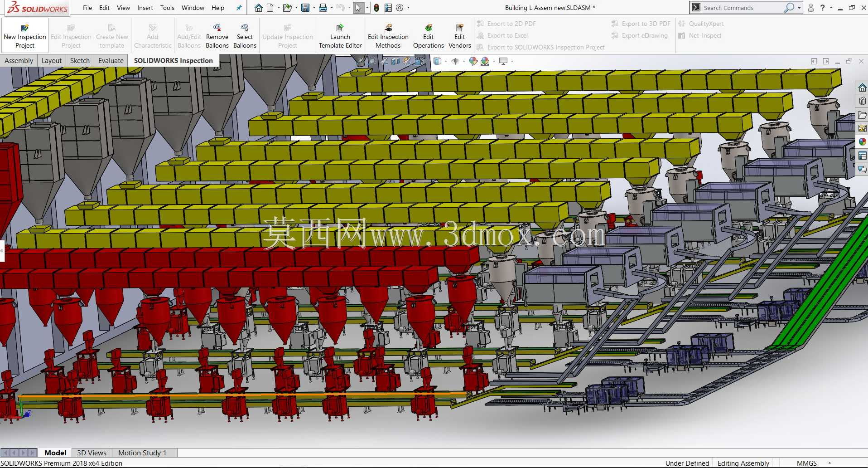
Task: Click the Apply Scene icon
Action: 485,61
